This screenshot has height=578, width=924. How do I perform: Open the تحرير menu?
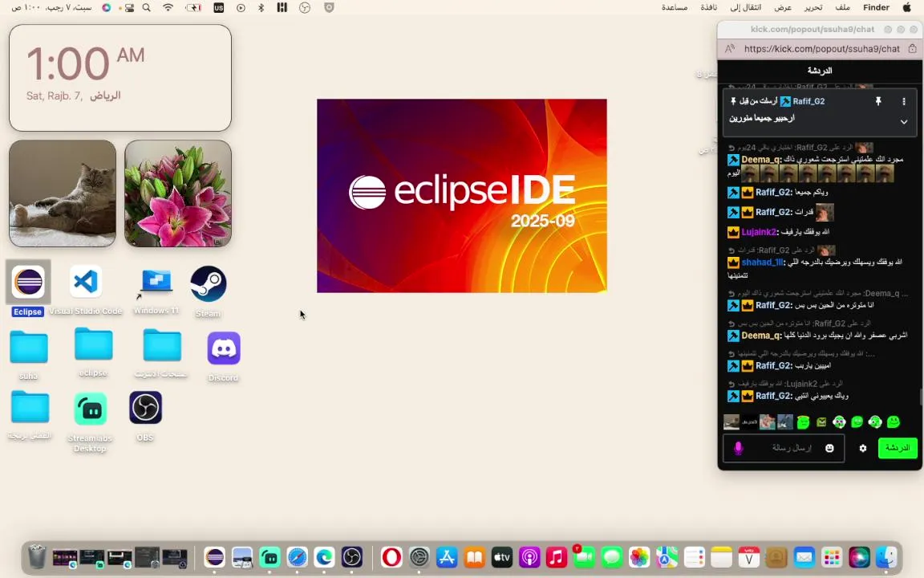pos(813,8)
